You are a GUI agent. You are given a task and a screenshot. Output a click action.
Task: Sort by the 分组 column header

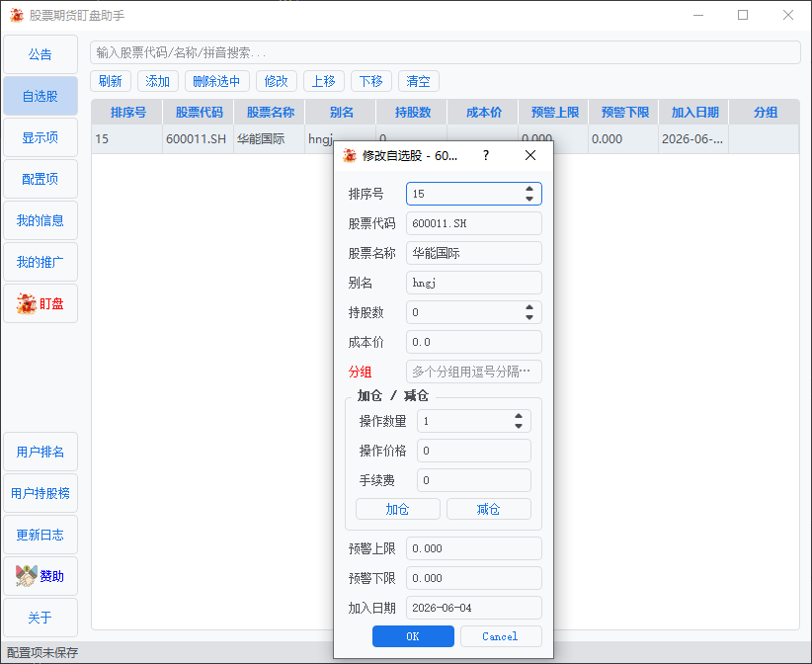click(765, 112)
